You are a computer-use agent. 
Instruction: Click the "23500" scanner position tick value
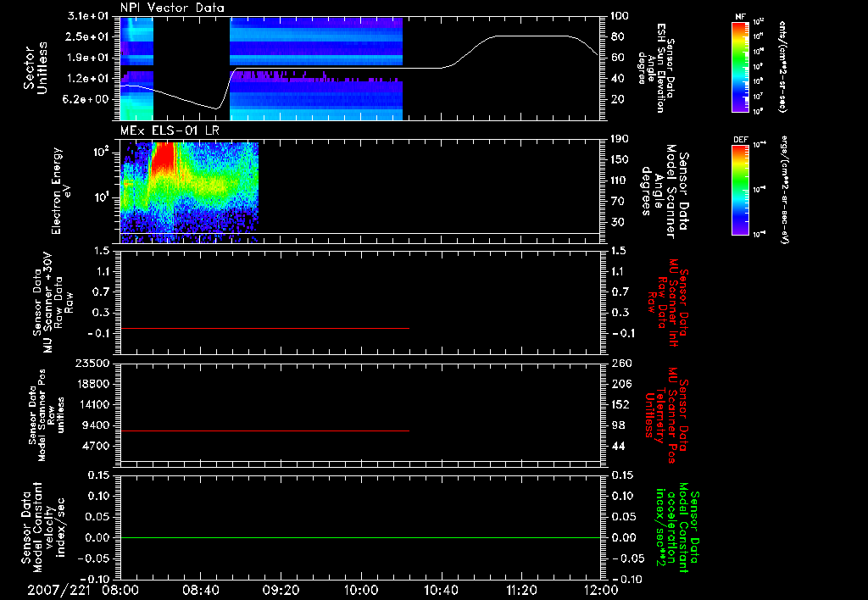92,364
